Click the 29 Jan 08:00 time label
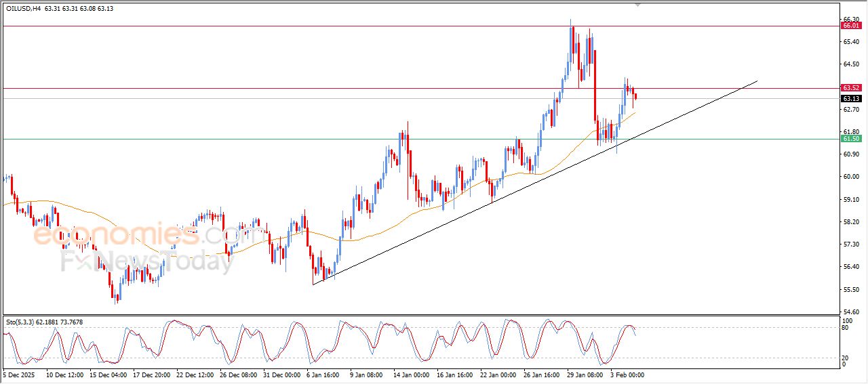The image size is (868, 384). pyautogui.click(x=587, y=375)
